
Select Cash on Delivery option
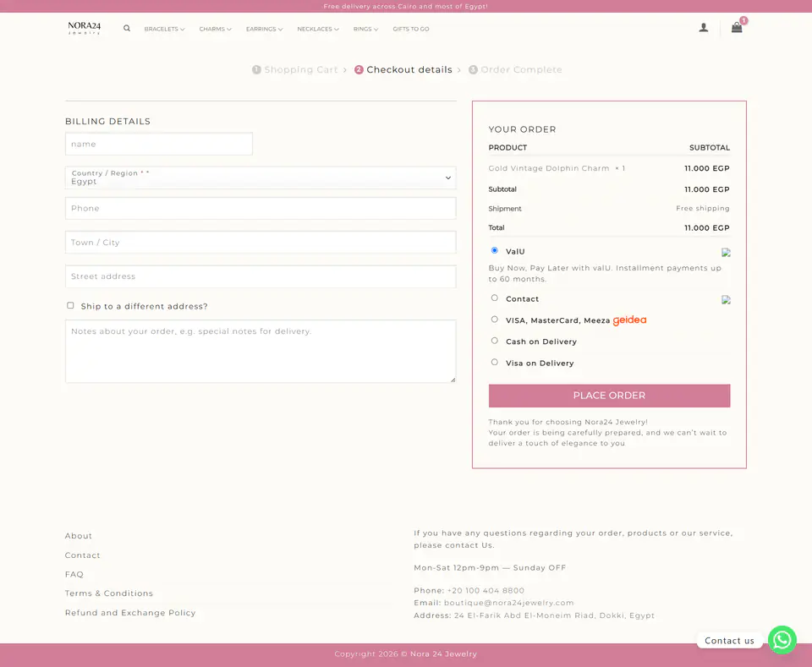495,341
